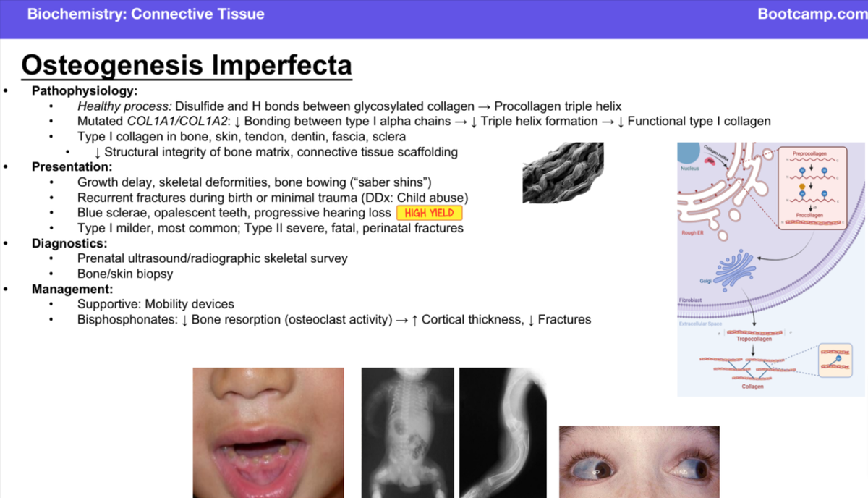Open the opalescent teeth mouth photo
868x498 pixels.
point(268,433)
